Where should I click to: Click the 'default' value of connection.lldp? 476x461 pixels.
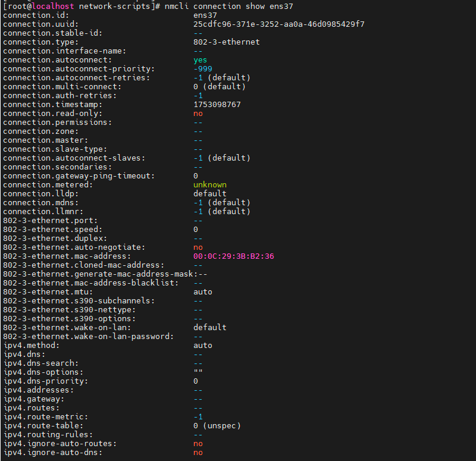(x=210, y=194)
